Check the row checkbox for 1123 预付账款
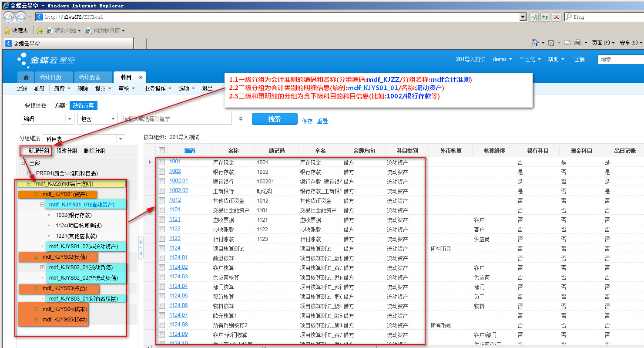 click(162, 239)
